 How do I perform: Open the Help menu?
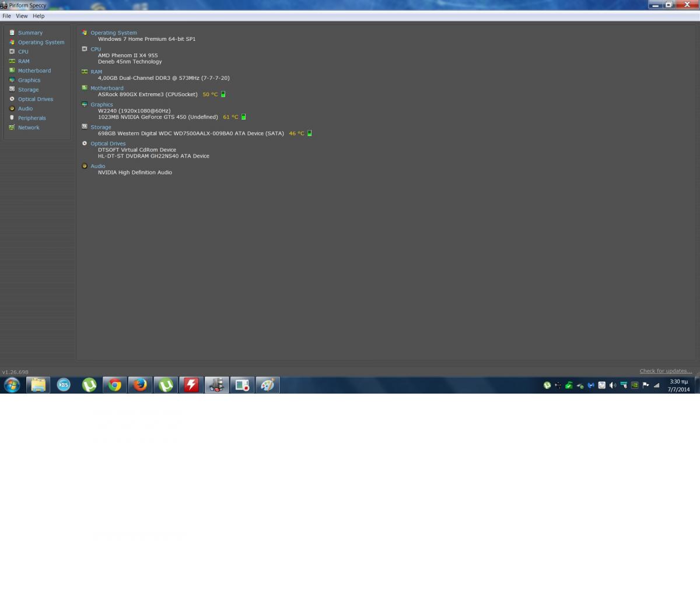pyautogui.click(x=38, y=16)
